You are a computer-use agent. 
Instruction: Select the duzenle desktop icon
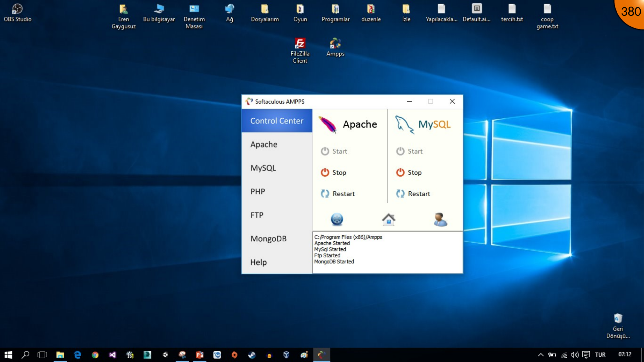click(x=371, y=13)
